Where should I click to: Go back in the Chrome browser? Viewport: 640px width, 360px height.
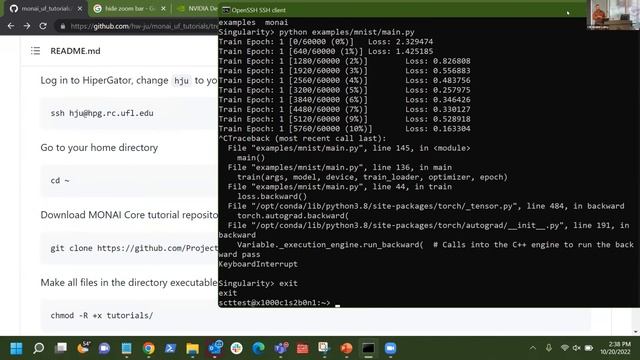(11, 26)
